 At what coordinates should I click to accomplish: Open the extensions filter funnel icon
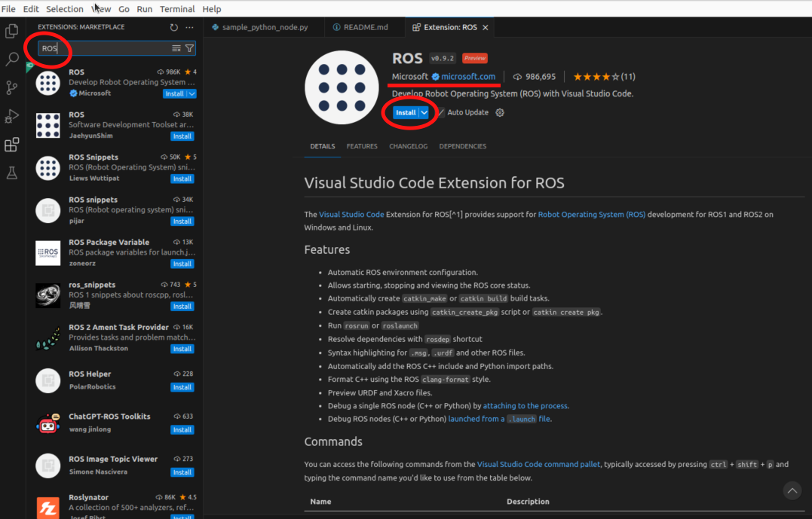pyautogui.click(x=189, y=48)
